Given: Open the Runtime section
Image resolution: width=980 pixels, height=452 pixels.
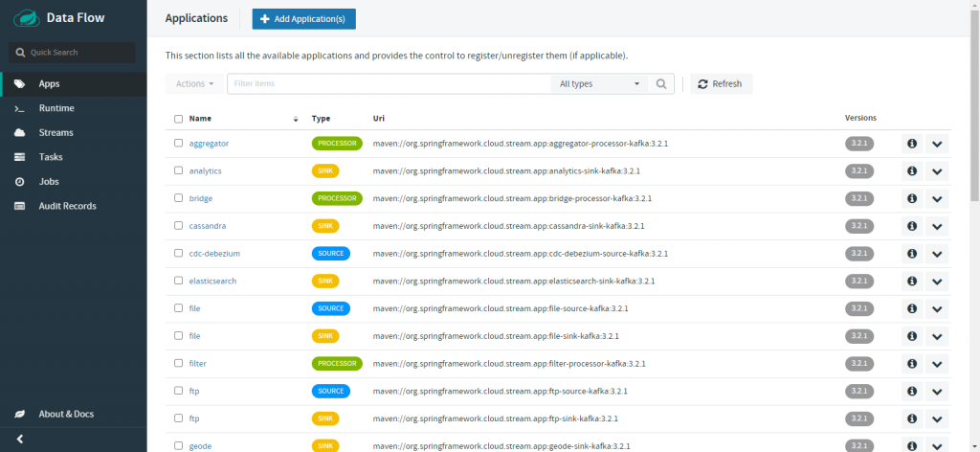Looking at the screenshot, I should pos(74,108).
